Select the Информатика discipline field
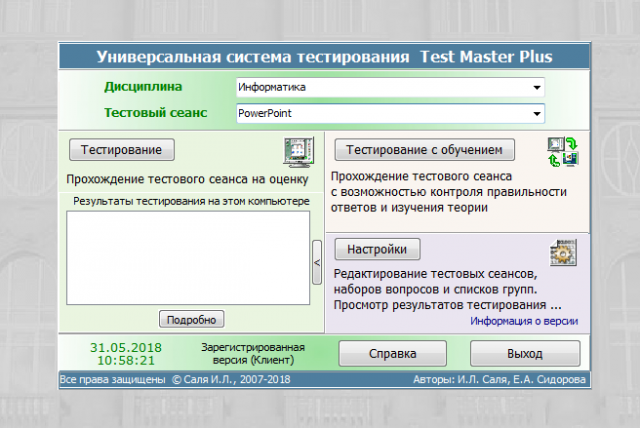 point(390,87)
